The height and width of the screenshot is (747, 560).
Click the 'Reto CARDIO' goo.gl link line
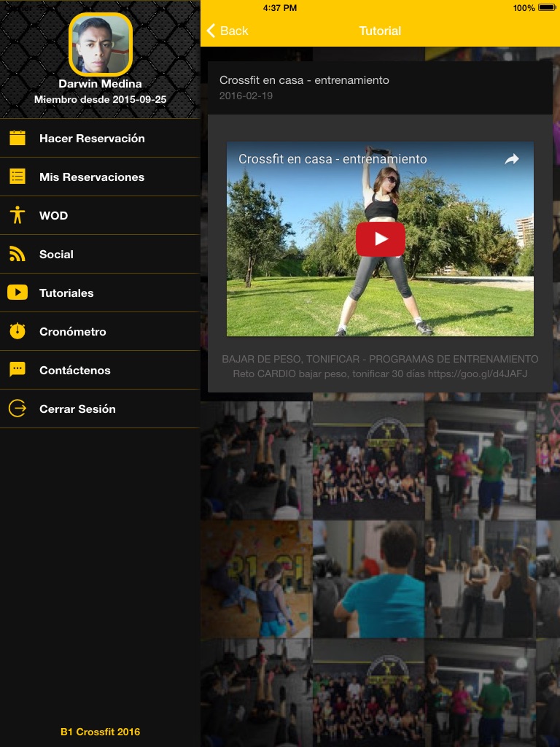380,373
